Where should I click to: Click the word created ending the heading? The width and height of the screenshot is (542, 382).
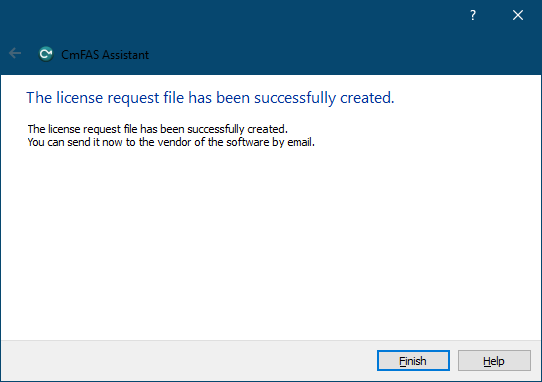click(x=367, y=98)
